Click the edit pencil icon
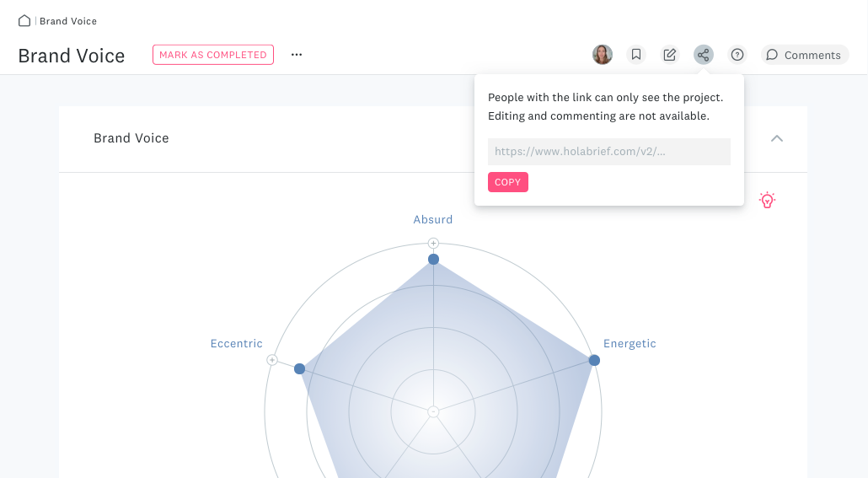The height and width of the screenshot is (478, 868). click(670, 55)
